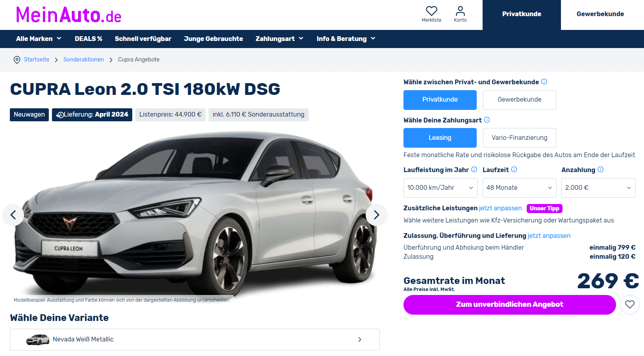Click einmalig 799 € amount
Screen dimensions: 644x356
(613, 247)
